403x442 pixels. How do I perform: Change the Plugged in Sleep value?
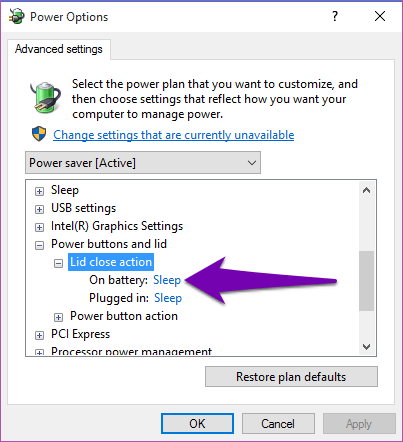168,298
